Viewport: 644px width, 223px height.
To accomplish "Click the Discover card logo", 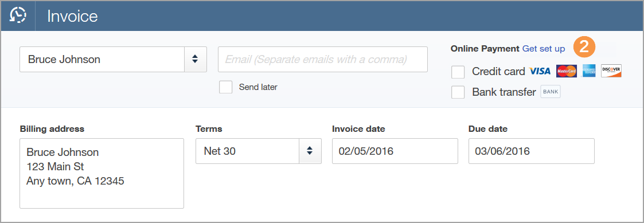I will 611,71.
